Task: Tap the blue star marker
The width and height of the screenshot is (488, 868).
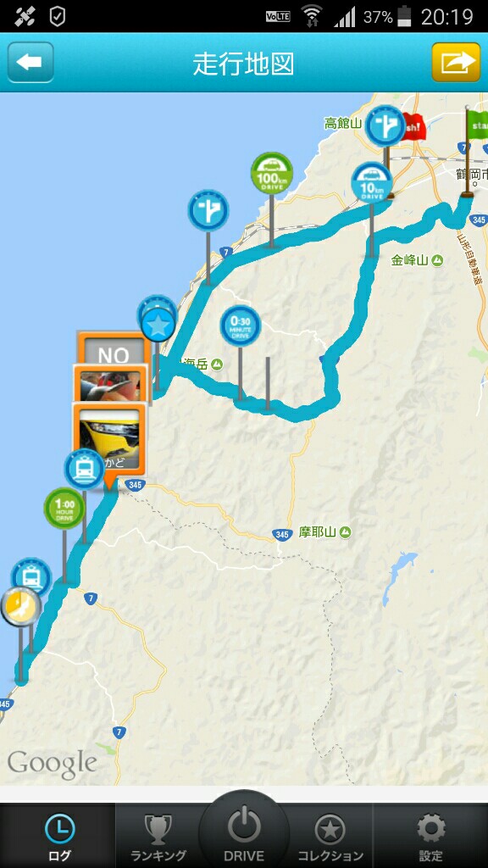Action: click(158, 325)
